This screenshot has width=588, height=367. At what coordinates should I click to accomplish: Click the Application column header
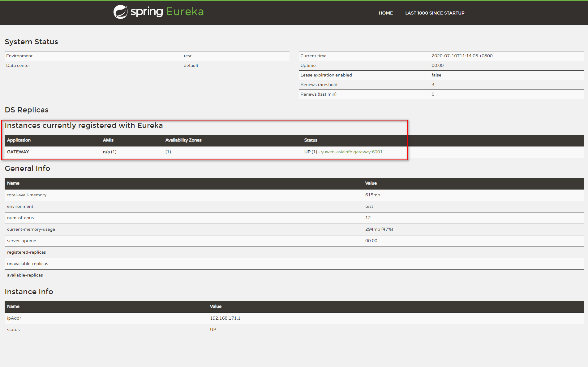pos(19,140)
